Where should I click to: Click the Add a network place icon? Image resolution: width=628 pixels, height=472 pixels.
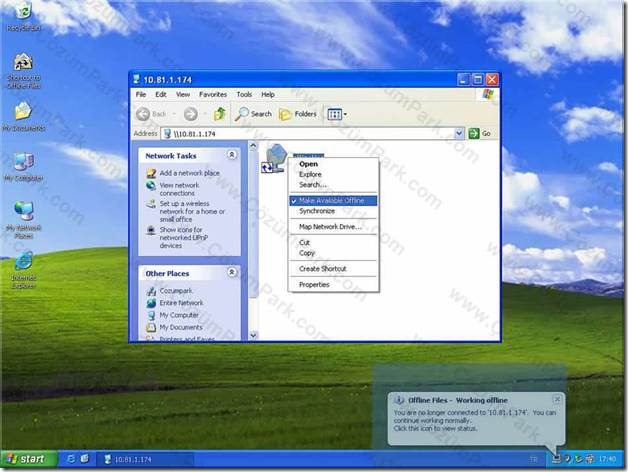pos(151,173)
